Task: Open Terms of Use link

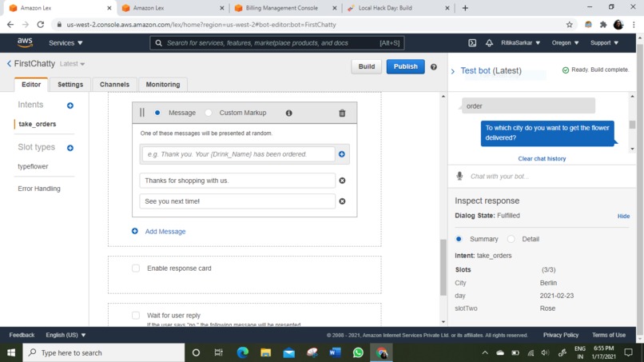Action: pos(609,335)
